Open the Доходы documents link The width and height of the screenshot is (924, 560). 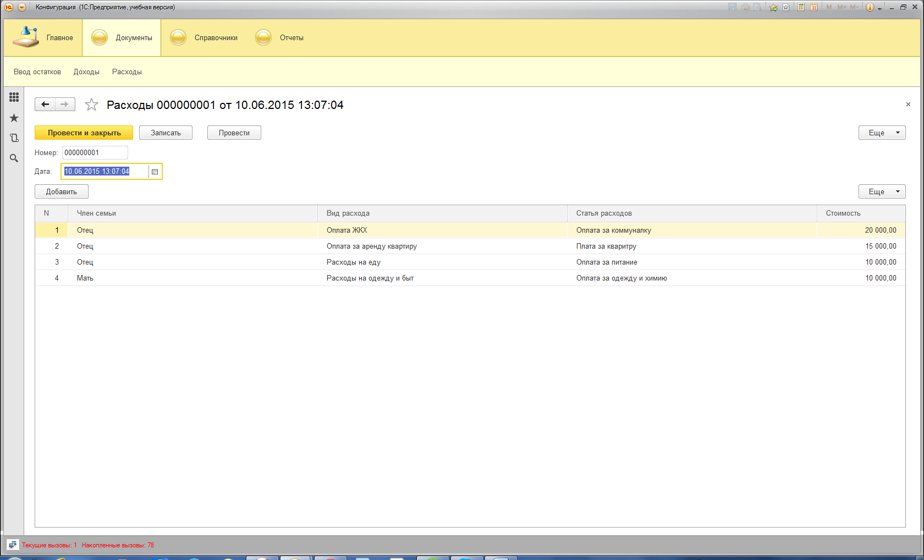tap(86, 72)
